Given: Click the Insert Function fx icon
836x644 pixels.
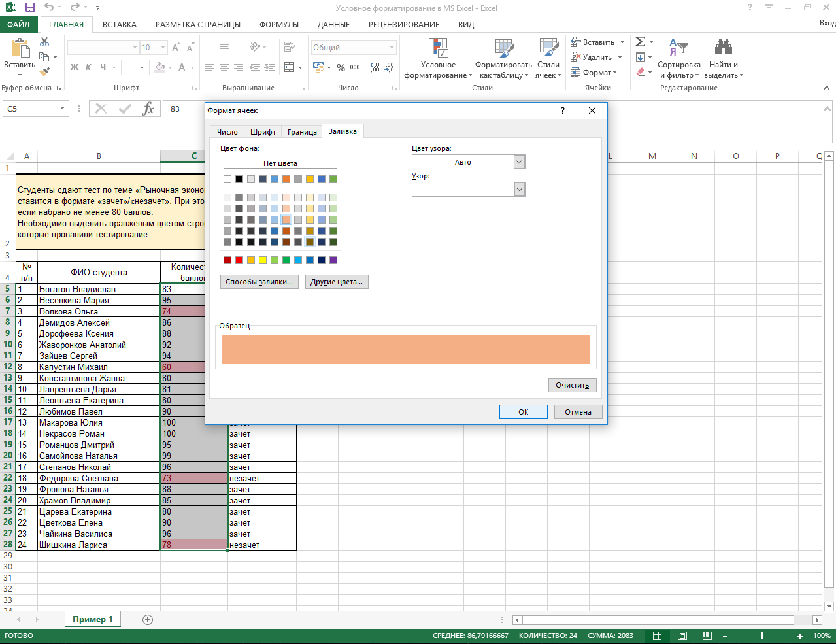Looking at the screenshot, I should 148,109.
